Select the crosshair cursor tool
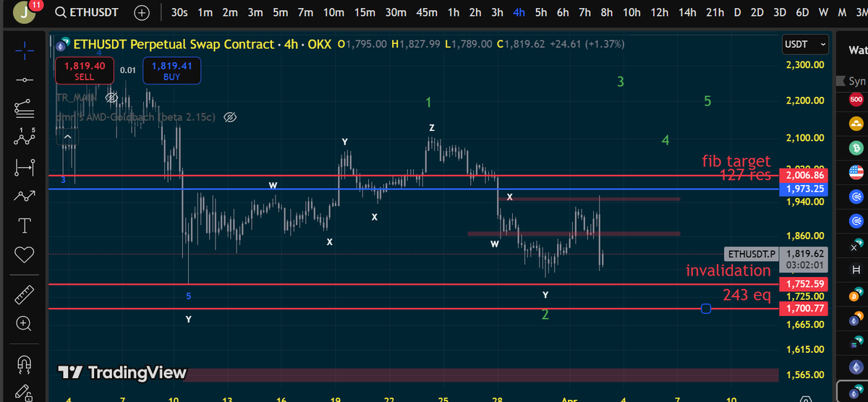Viewport: 868px width, 402px height. [x=25, y=50]
